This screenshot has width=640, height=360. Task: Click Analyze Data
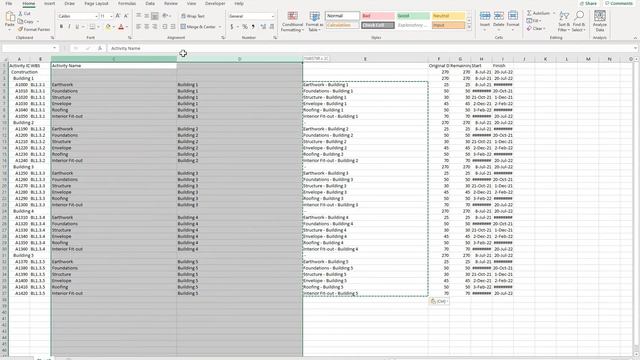point(600,21)
